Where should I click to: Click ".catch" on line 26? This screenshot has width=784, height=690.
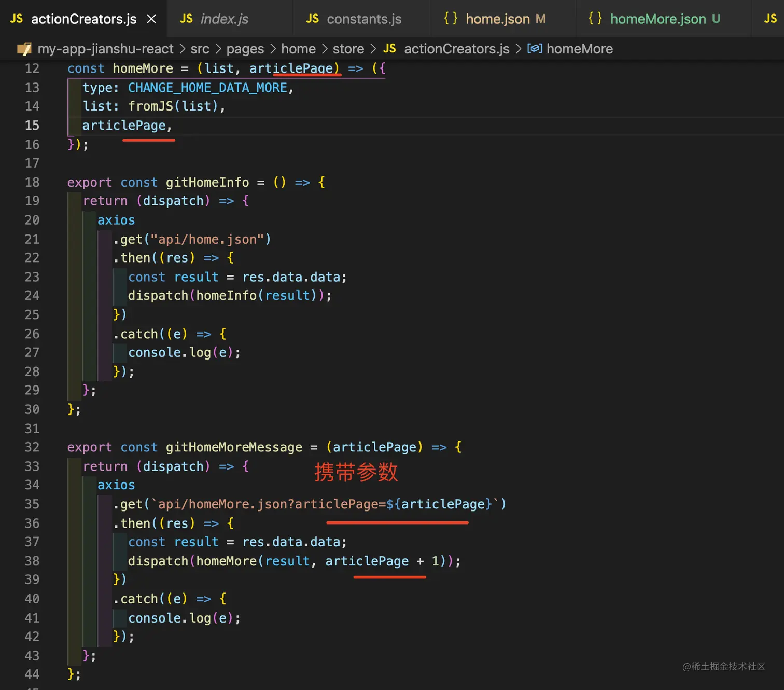135,334
